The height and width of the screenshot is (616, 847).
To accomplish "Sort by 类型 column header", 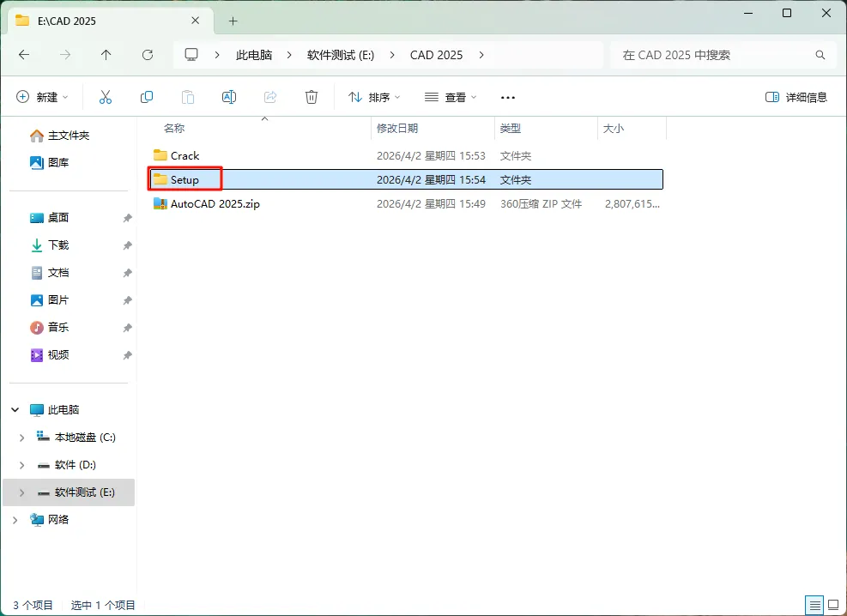I will (511, 128).
